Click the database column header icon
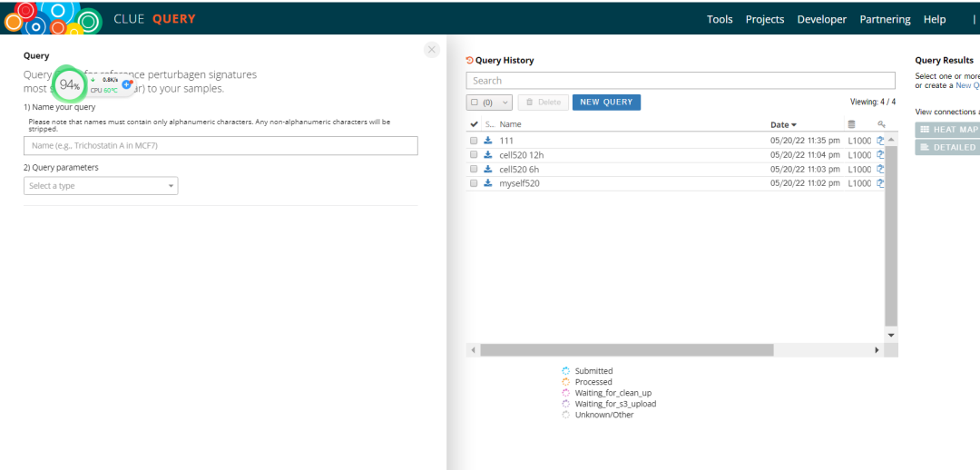Viewport: 980px width, 470px height. tap(851, 124)
